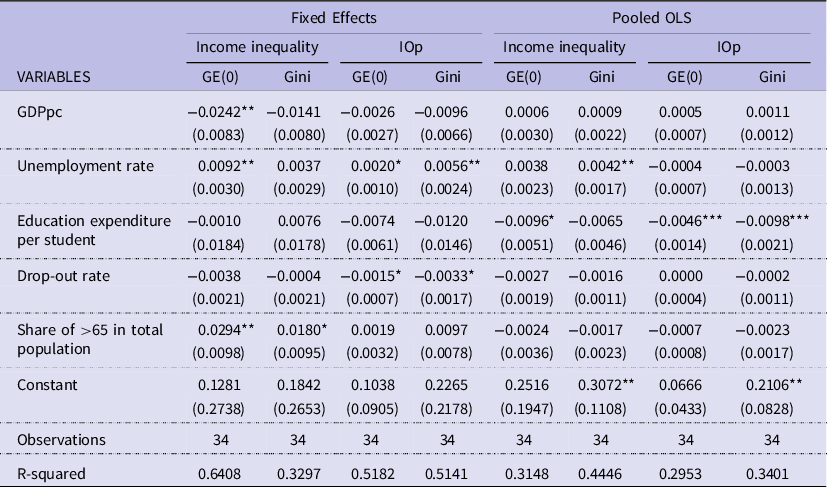Click the IOp header under Pooled OLS

pyautogui.click(x=729, y=47)
